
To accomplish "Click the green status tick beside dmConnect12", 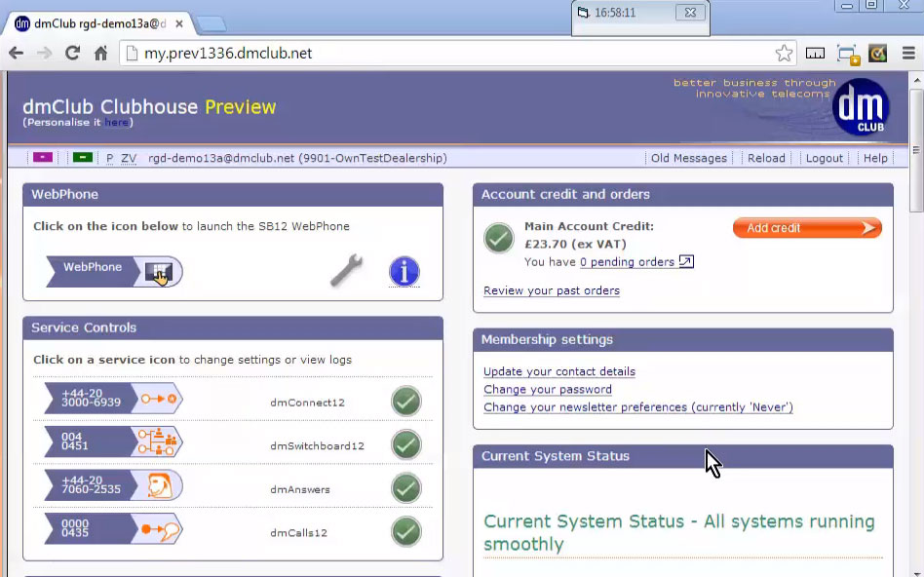I will click(406, 401).
